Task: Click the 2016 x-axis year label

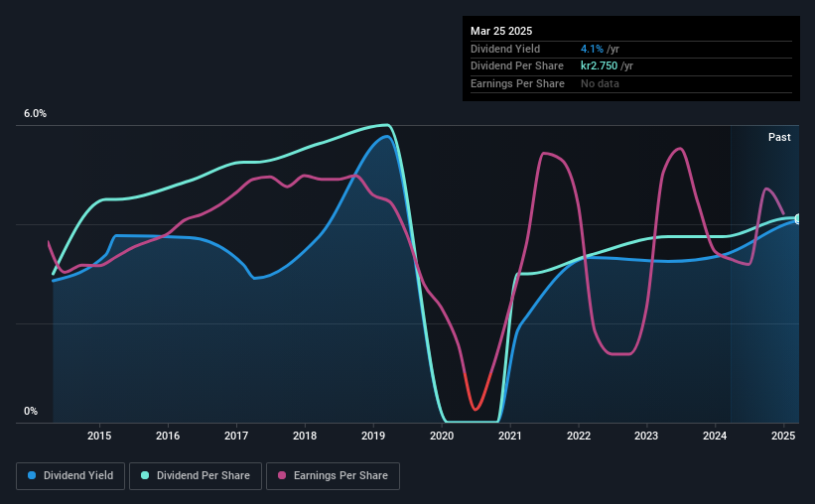Action: coord(168,436)
